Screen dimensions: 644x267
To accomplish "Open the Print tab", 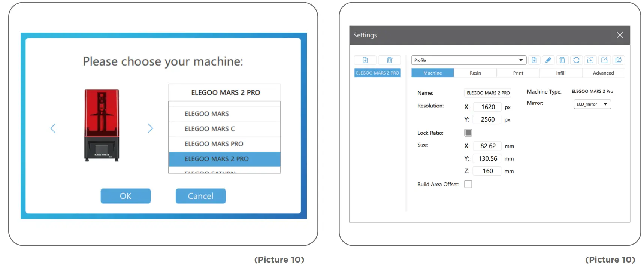I will 518,73.
